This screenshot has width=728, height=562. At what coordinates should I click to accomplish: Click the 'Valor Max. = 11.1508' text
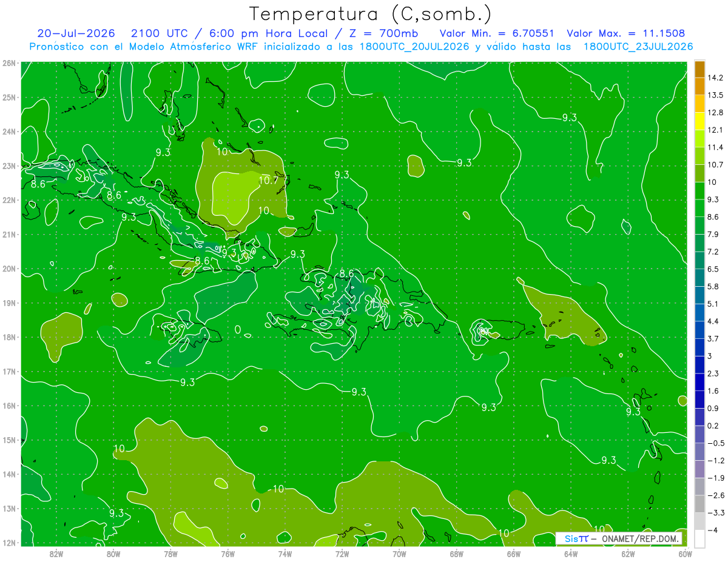click(625, 33)
